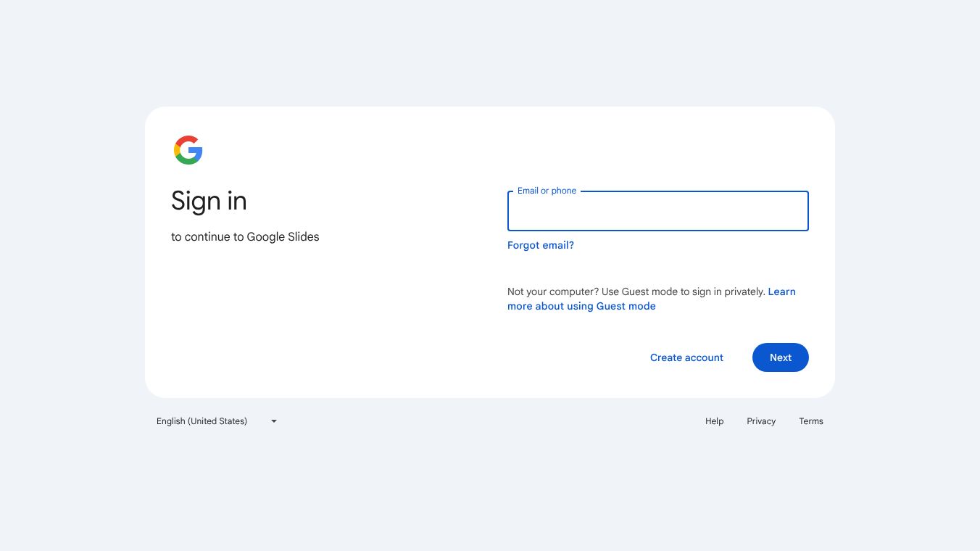980x551 pixels.
Task: Select the Google 'G' icon
Action: point(188,150)
